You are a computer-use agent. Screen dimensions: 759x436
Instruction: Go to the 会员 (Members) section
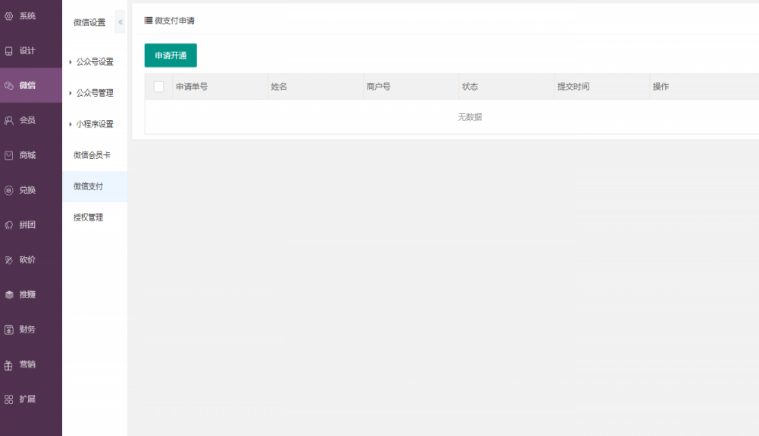(x=26, y=121)
